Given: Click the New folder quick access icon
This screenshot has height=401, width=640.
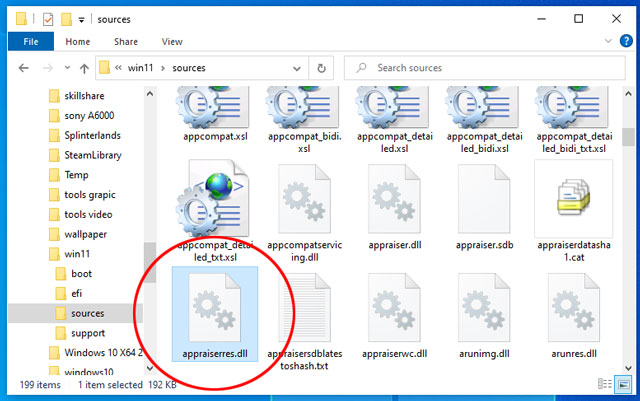Looking at the screenshot, I should [66, 19].
